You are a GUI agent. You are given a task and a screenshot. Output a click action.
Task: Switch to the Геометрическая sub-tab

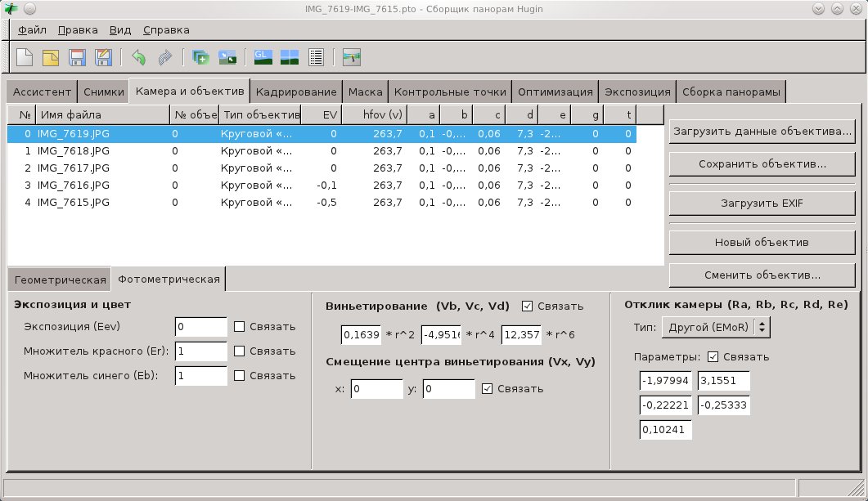[x=60, y=280]
